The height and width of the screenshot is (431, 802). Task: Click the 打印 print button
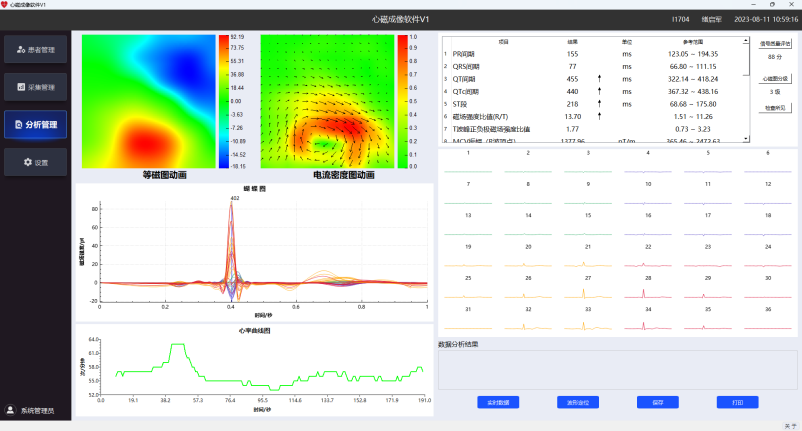click(738, 402)
